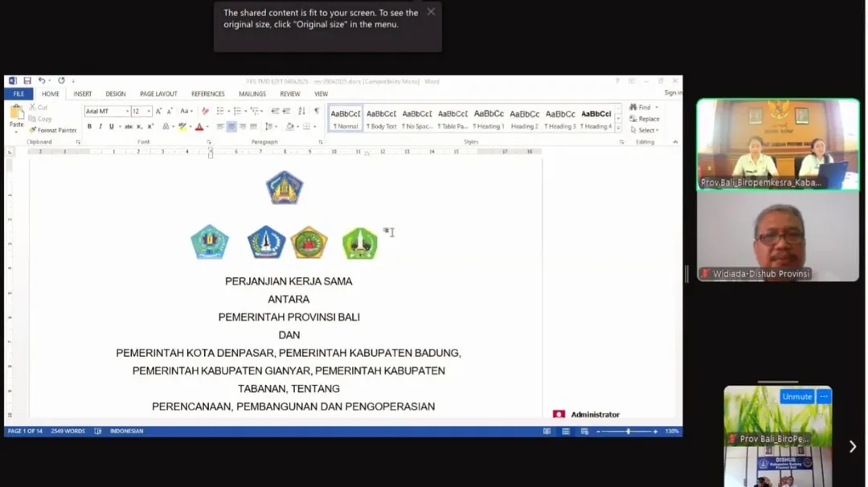Activate the Format Painter brush
Screen dimensions: 868x487
52,130
